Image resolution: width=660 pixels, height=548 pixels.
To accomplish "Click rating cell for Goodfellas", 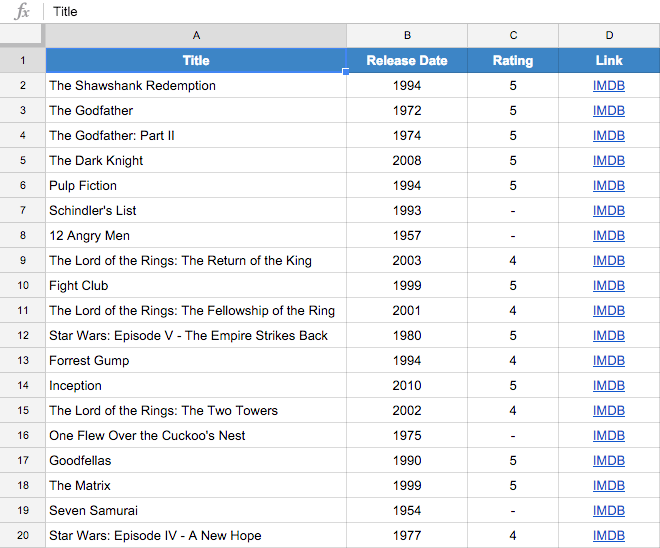I will pyautogui.click(x=513, y=461).
